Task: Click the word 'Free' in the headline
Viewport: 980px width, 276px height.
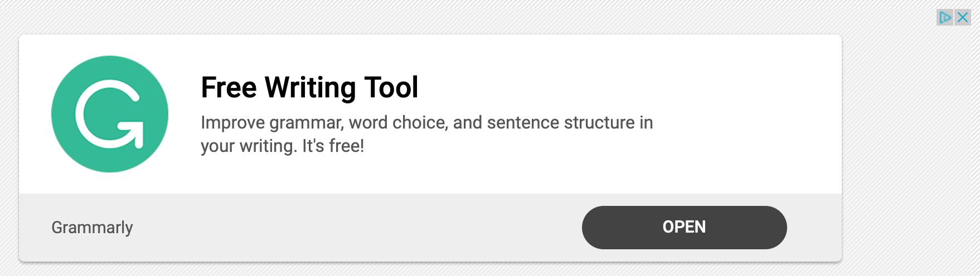Action: (x=229, y=88)
